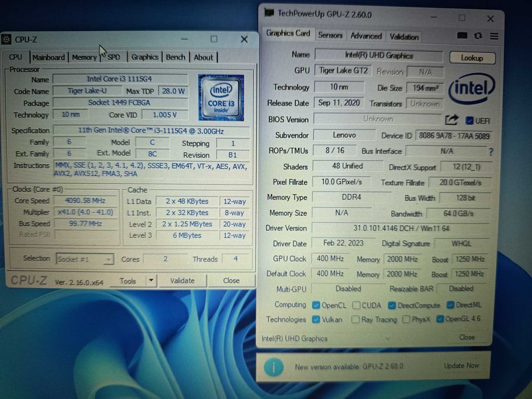Click the Bus Interface question mark

pos(490,152)
